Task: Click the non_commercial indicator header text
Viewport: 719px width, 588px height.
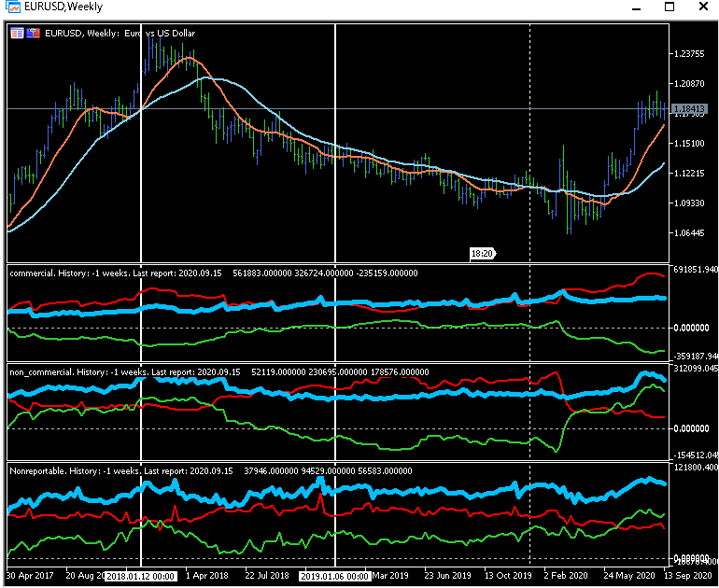Action: (219, 372)
